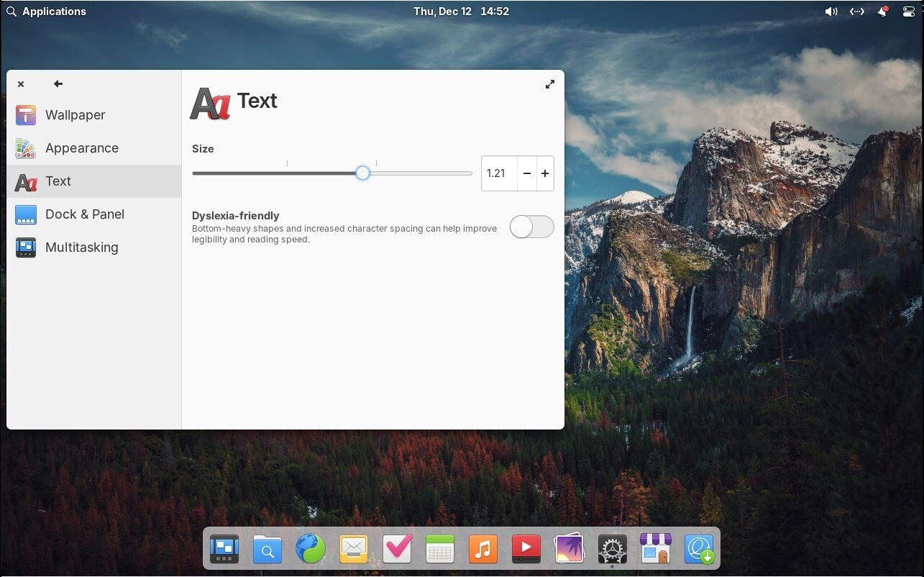This screenshot has height=577, width=924.
Task: Open Multitasking View from the dock
Action: click(x=224, y=549)
